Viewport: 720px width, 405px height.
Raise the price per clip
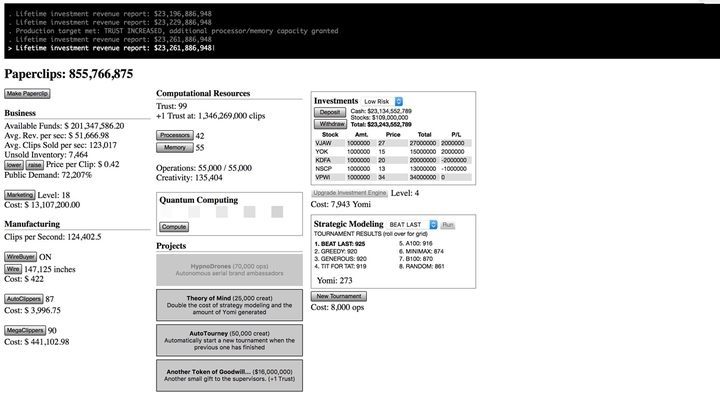34,165
